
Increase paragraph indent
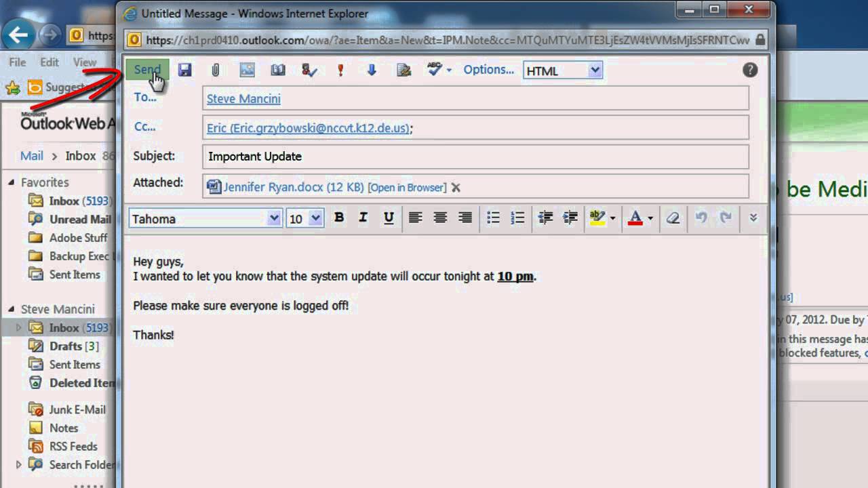570,218
